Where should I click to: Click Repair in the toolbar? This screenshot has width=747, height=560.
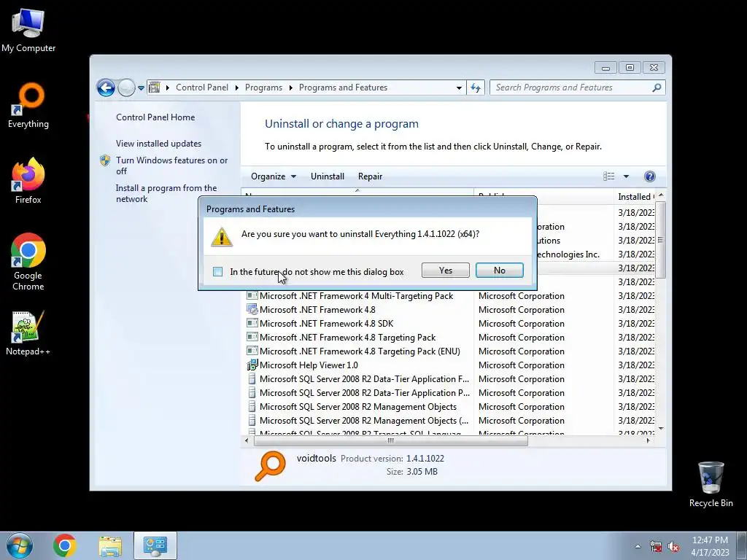[370, 176]
